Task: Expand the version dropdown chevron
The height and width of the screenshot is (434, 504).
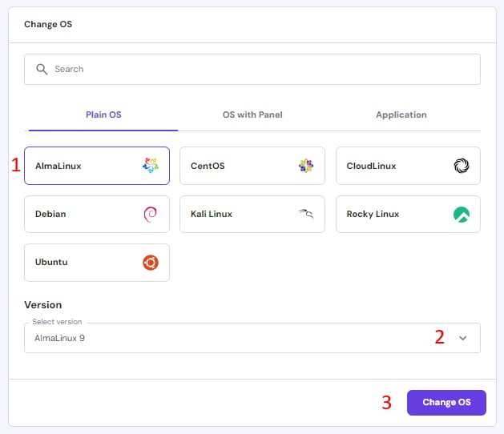Action: (x=462, y=338)
